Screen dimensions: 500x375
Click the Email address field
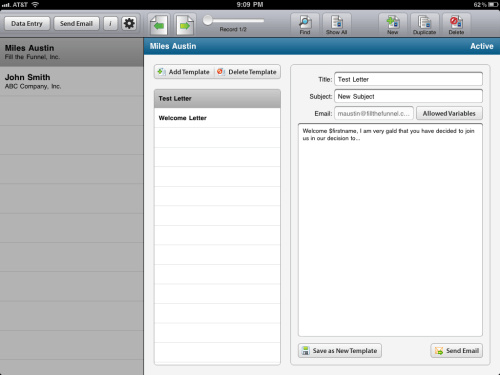point(374,113)
